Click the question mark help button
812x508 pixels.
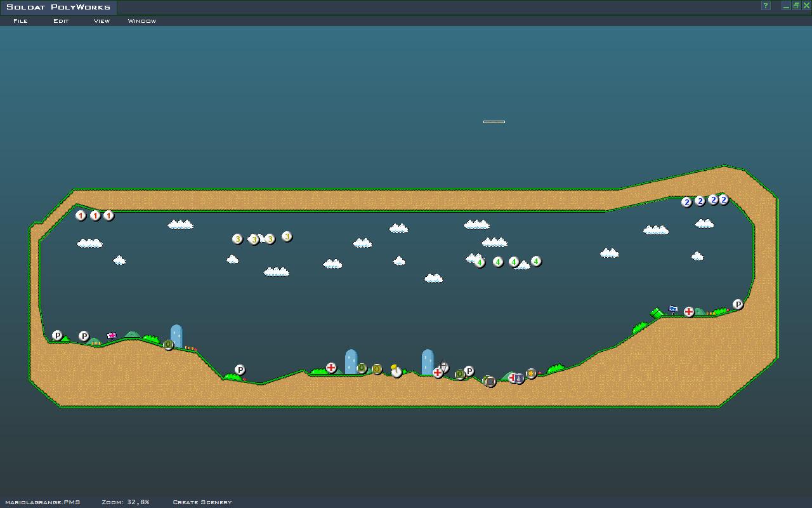(x=766, y=6)
